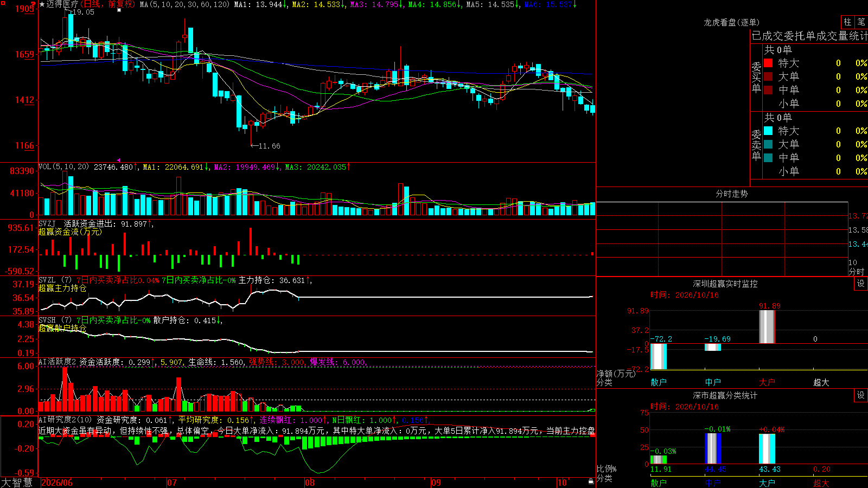Screen dimensions: 868x488
Task: Open 设 settings for 深市超赢分类统计
Action: (x=861, y=395)
